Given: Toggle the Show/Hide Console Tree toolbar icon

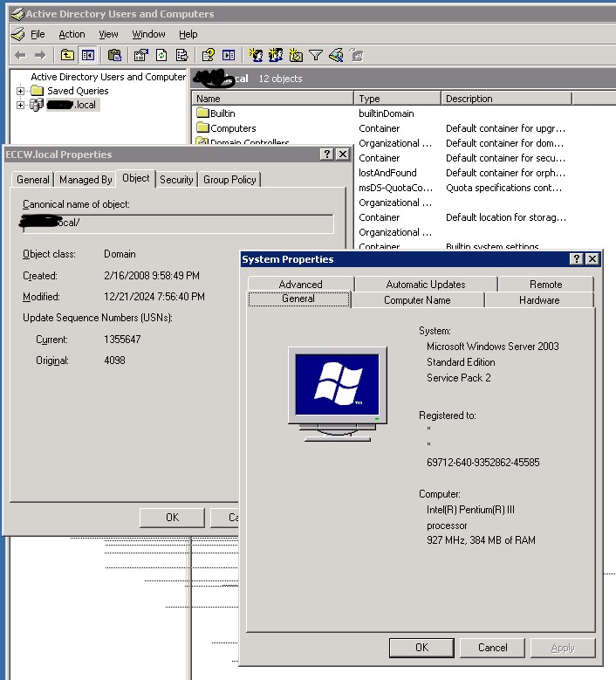Looking at the screenshot, I should point(87,55).
